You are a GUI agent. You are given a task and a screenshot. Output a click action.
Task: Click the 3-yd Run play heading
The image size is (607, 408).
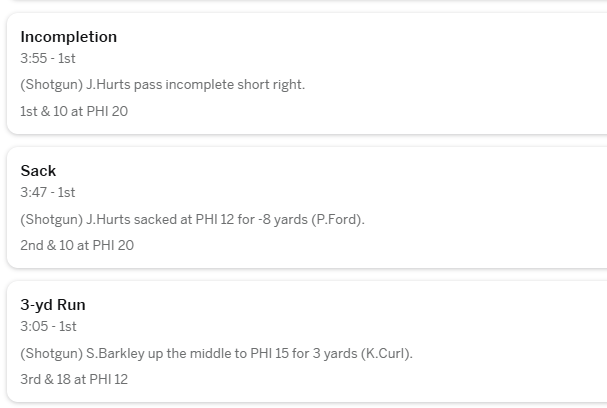[x=53, y=305]
